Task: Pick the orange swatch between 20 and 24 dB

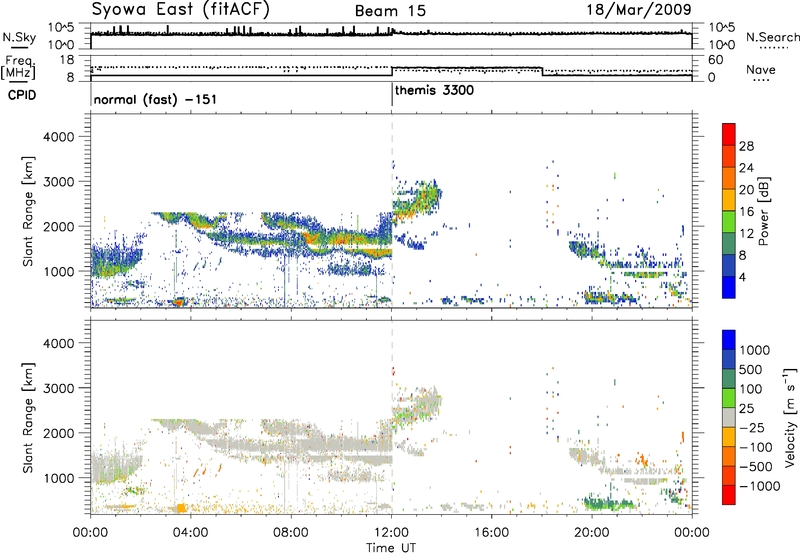Action: tap(729, 179)
